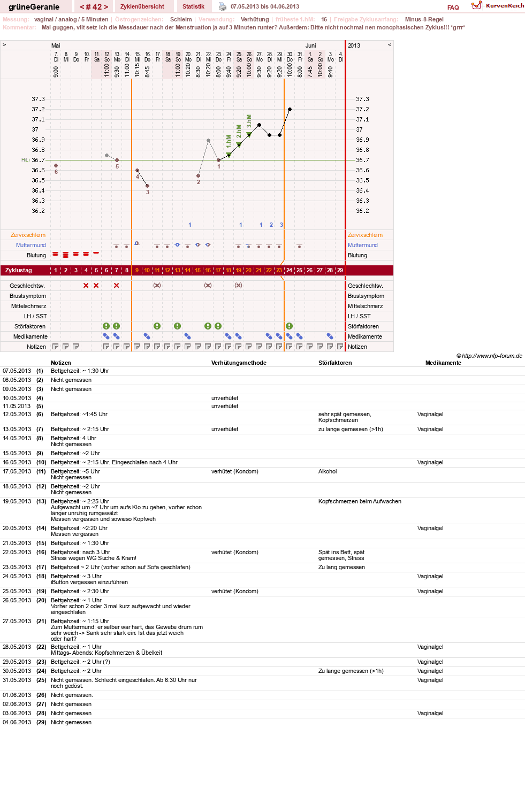Select the lowest temperature point labeled 3

pyautogui.click(x=147, y=186)
